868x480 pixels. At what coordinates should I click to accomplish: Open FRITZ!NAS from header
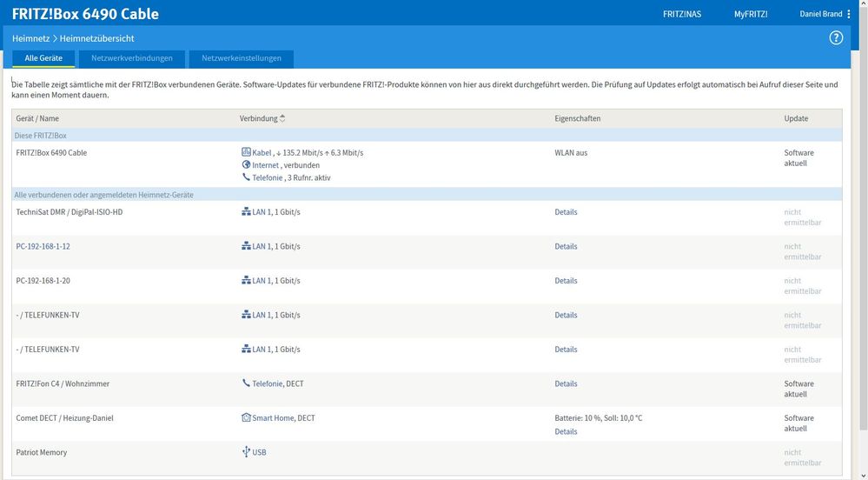point(682,14)
